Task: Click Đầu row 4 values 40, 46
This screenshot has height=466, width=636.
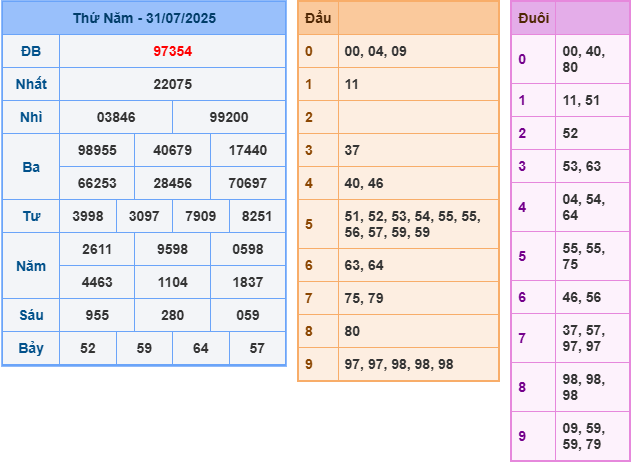Action: pos(364,183)
